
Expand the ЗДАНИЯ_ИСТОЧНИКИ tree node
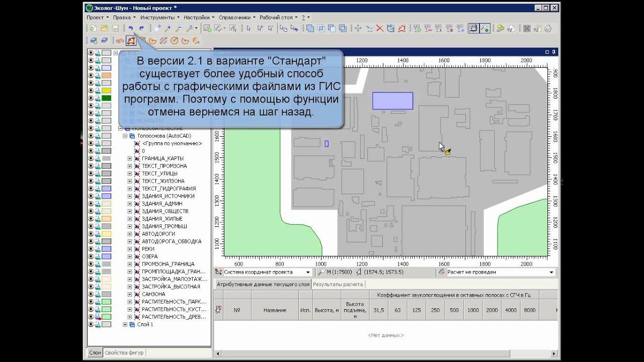[x=130, y=196]
